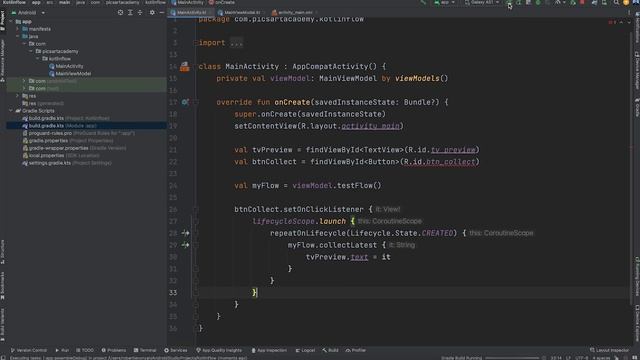Open the Profiler tool window
Image resolution: width=640 pixels, height=360 pixels.
coord(356,350)
